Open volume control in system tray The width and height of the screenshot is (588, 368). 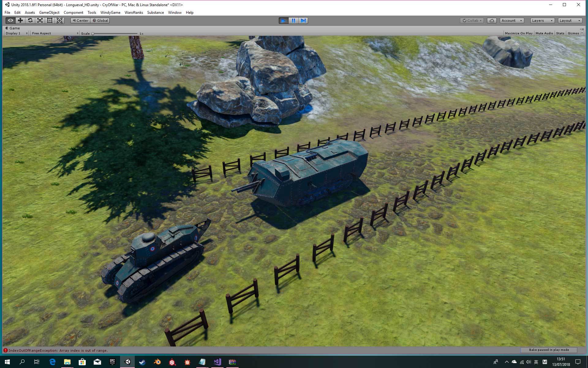(529, 362)
